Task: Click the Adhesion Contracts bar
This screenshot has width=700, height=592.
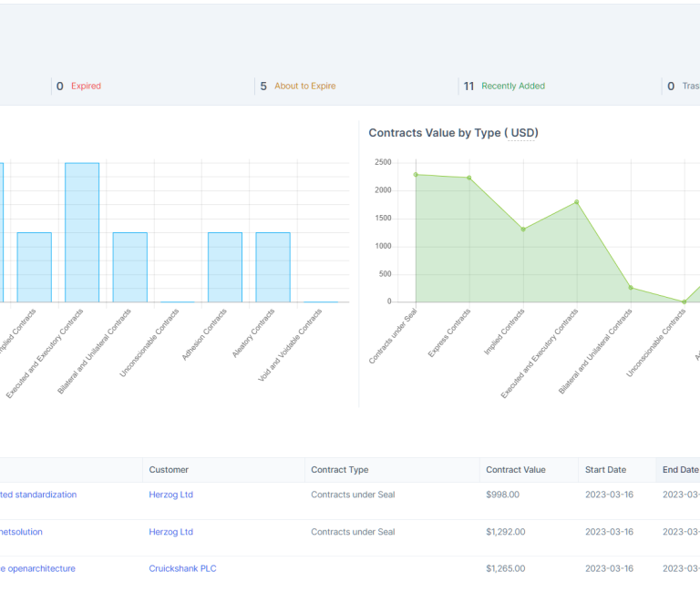Action: (x=225, y=267)
